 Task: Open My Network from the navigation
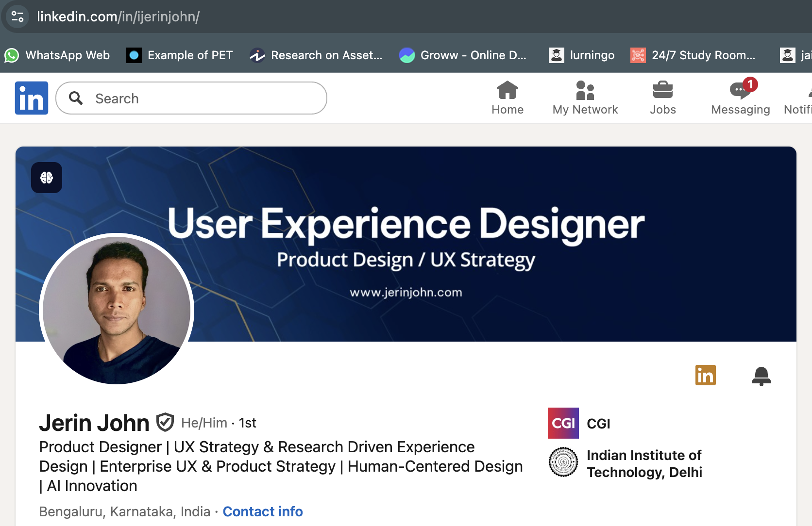(x=585, y=91)
